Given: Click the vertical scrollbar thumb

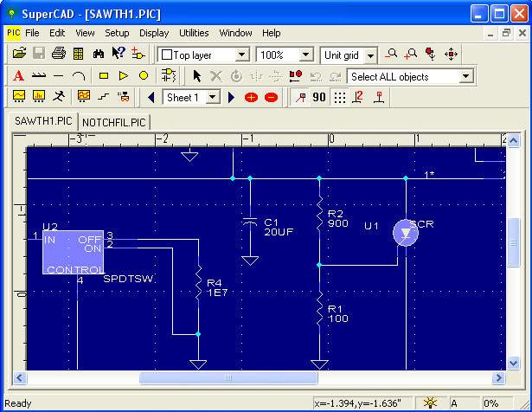Looking at the screenshot, I should (514, 242).
